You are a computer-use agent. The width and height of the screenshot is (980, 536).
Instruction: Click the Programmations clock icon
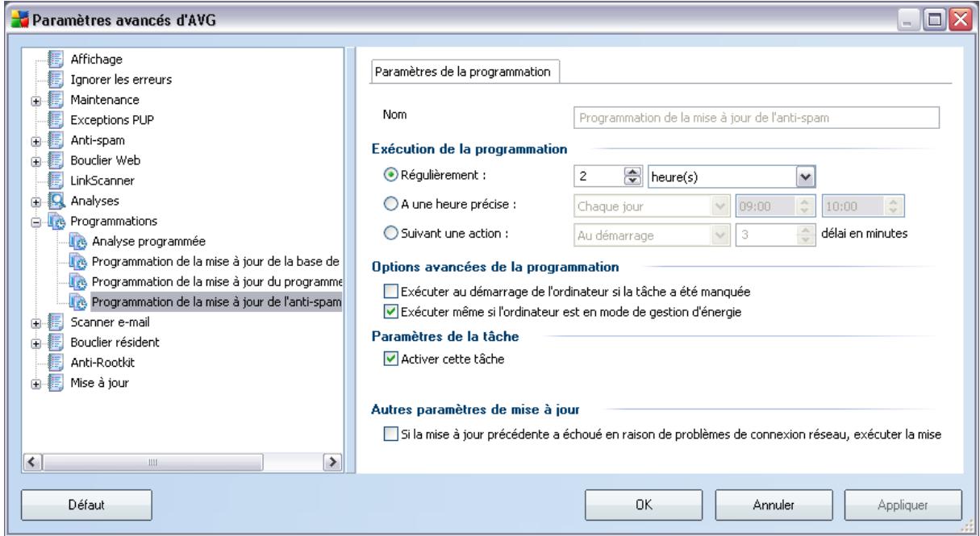click(x=56, y=220)
